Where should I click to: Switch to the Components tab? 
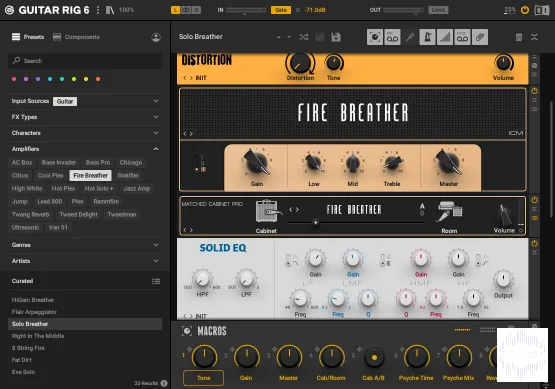[x=76, y=37]
